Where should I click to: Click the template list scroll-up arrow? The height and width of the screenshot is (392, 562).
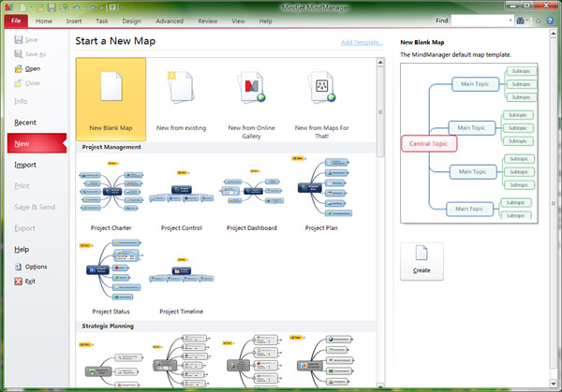click(x=380, y=63)
